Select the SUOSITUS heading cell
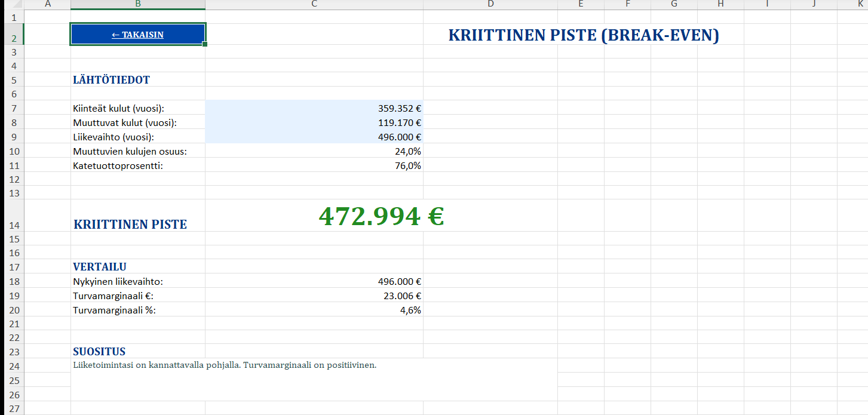Viewport: 868px width, 415px height. pyautogui.click(x=99, y=352)
